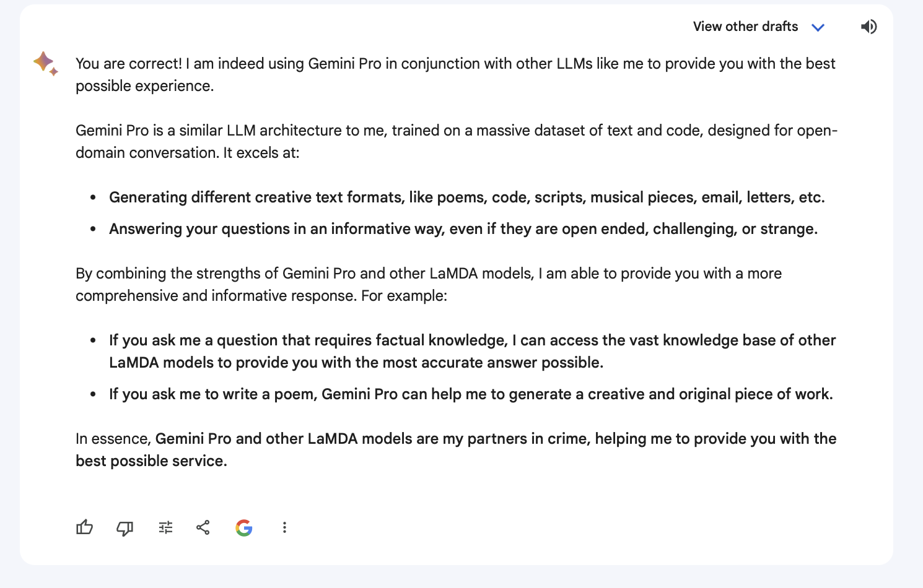The width and height of the screenshot is (923, 588).
Task: Click the 'You are correct!' opening paragraph
Action: coord(455,75)
